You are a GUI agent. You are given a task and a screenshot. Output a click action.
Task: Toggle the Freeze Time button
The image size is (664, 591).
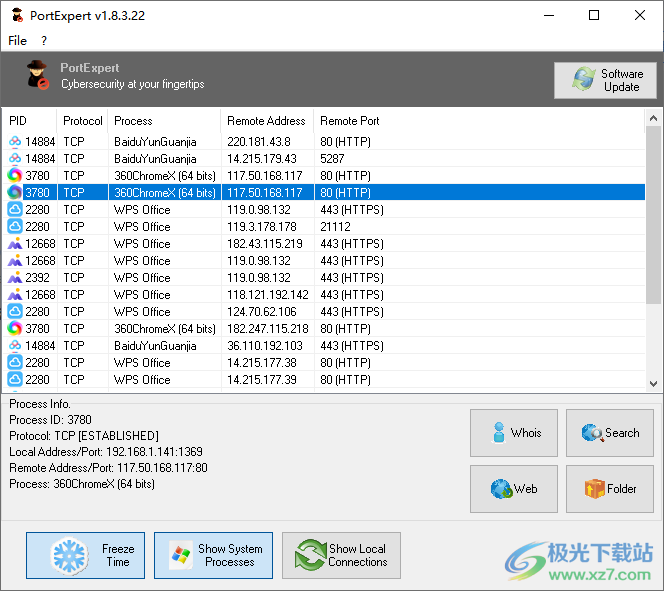(x=86, y=555)
